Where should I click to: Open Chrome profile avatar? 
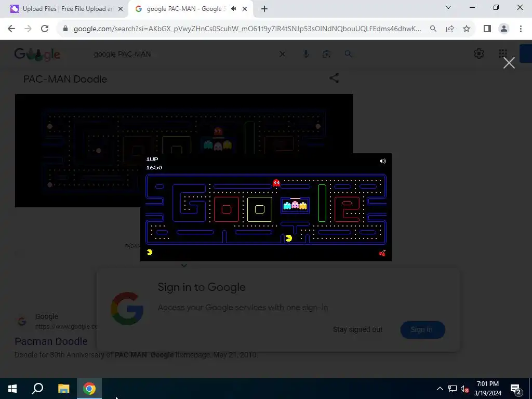504,29
